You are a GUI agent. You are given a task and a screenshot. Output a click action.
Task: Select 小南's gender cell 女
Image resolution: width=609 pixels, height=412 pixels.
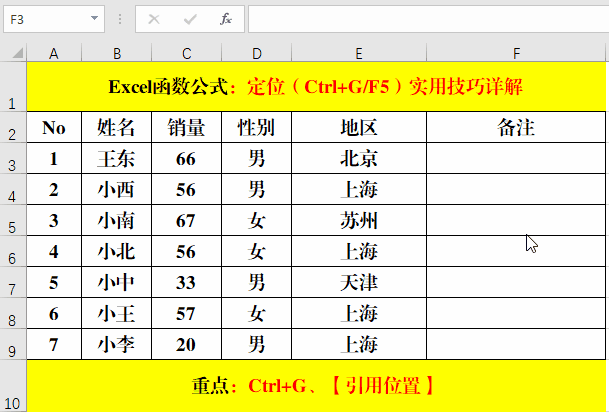(x=256, y=221)
